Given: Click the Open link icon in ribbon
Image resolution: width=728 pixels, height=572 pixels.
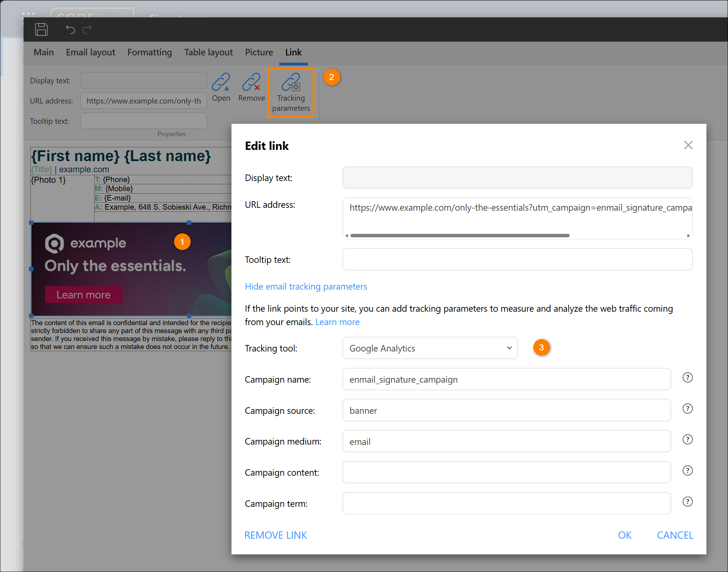Looking at the screenshot, I should (221, 87).
